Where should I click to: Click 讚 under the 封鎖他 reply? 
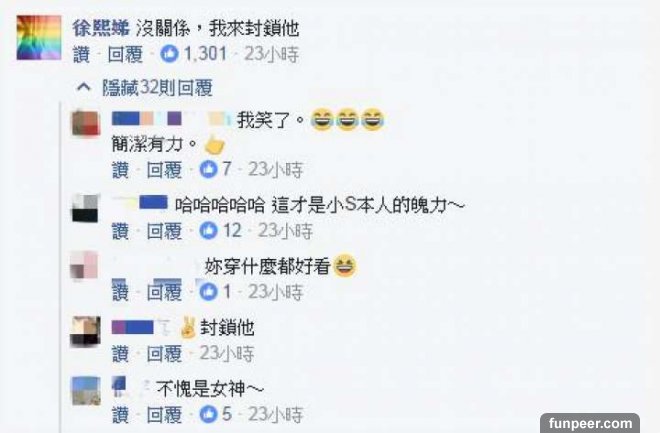[120, 354]
